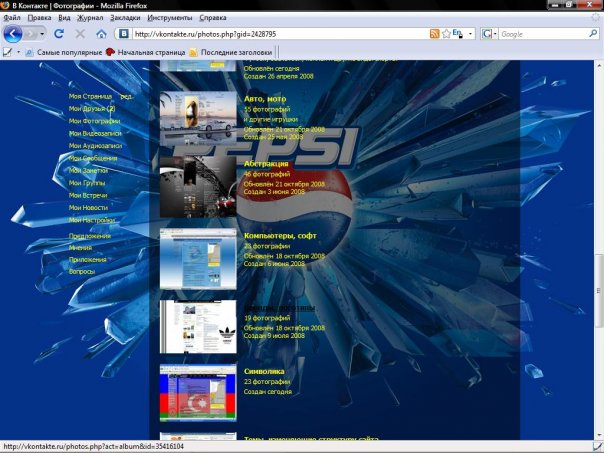Open Мои Настройки link

click(92, 220)
